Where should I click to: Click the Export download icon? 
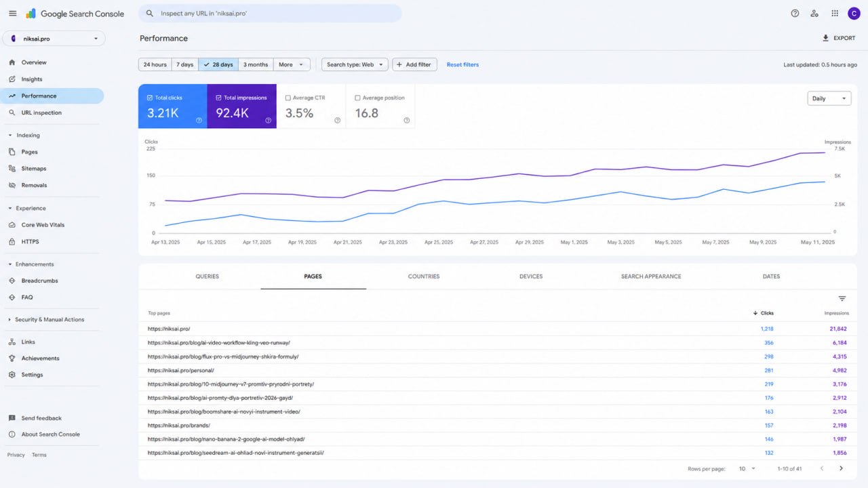[x=825, y=38]
